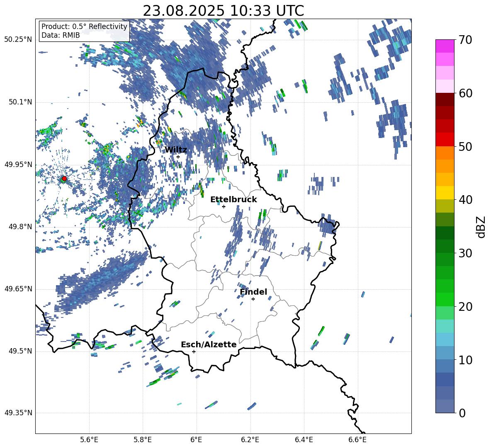Click the 30 colorbar tick label

click(x=465, y=253)
